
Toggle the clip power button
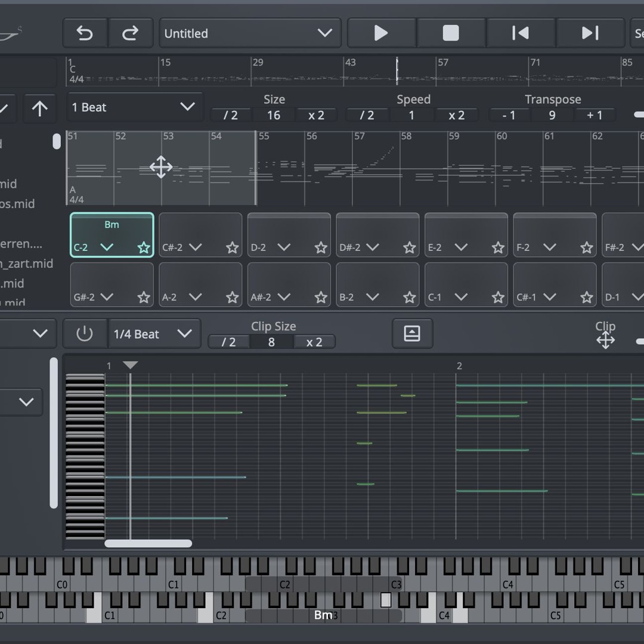point(85,333)
